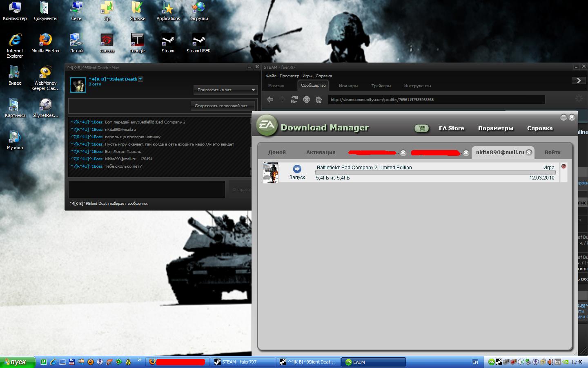Open the Видео desktop icon

pyautogui.click(x=15, y=76)
